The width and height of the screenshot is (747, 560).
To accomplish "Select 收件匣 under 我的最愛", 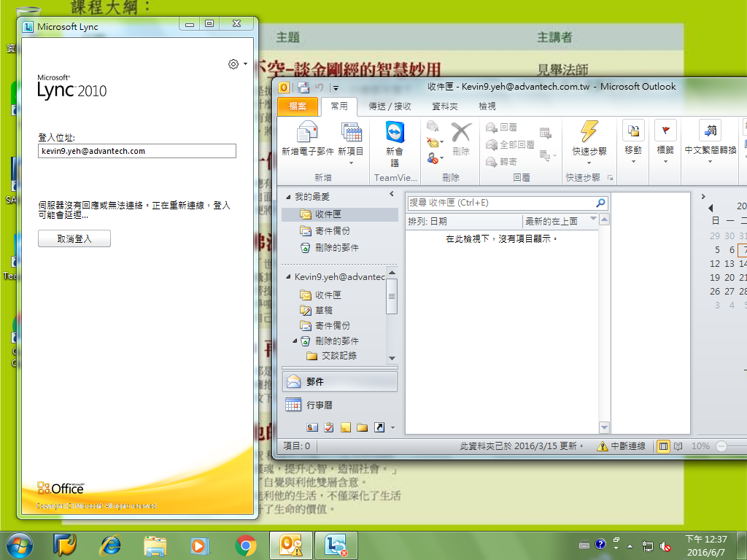I will [340, 214].
